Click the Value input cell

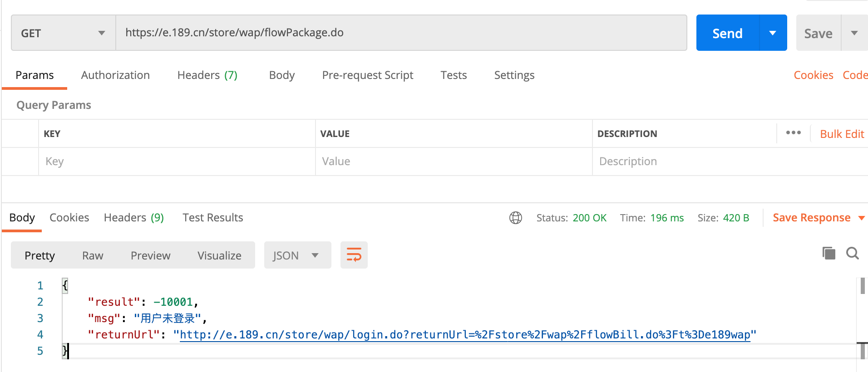point(454,162)
